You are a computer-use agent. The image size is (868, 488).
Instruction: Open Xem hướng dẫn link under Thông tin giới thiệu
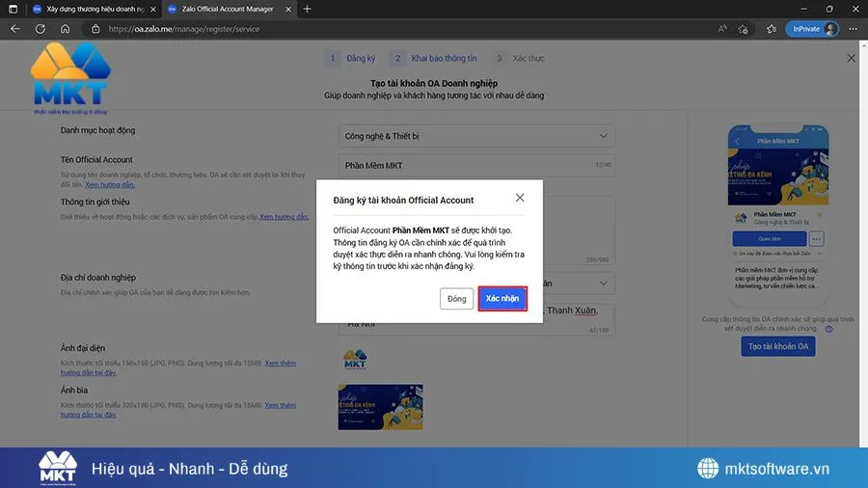pos(284,217)
